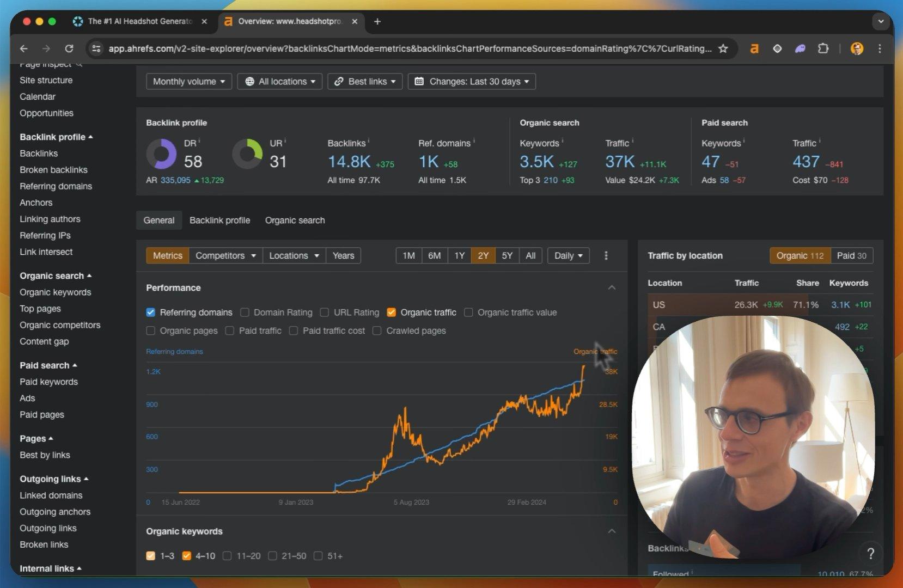Viewport: 903px width, 588px height.
Task: Set chart range to 5Y
Action: tap(507, 255)
